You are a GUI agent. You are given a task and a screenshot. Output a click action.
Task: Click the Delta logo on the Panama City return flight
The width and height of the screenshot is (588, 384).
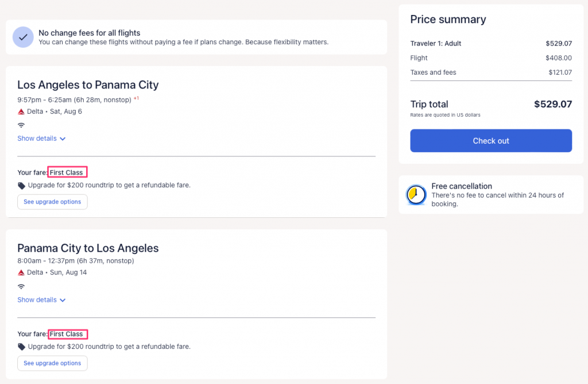[21, 272]
